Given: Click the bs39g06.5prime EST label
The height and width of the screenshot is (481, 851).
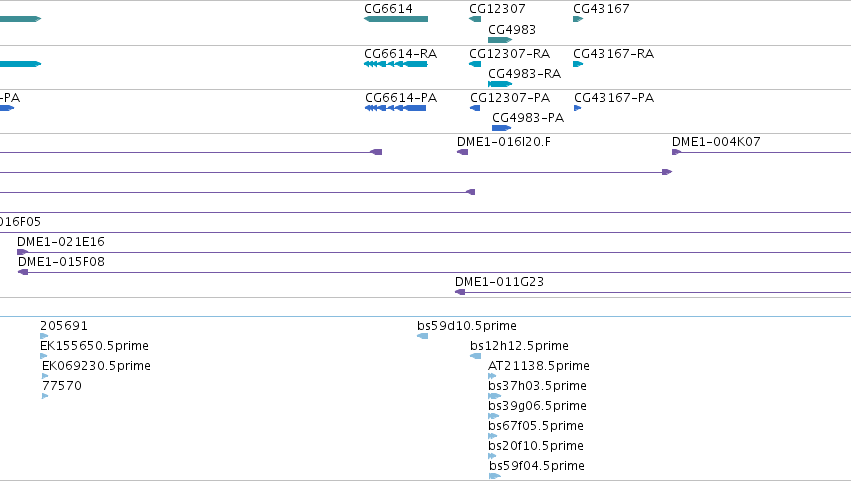Looking at the screenshot, I should [x=537, y=406].
